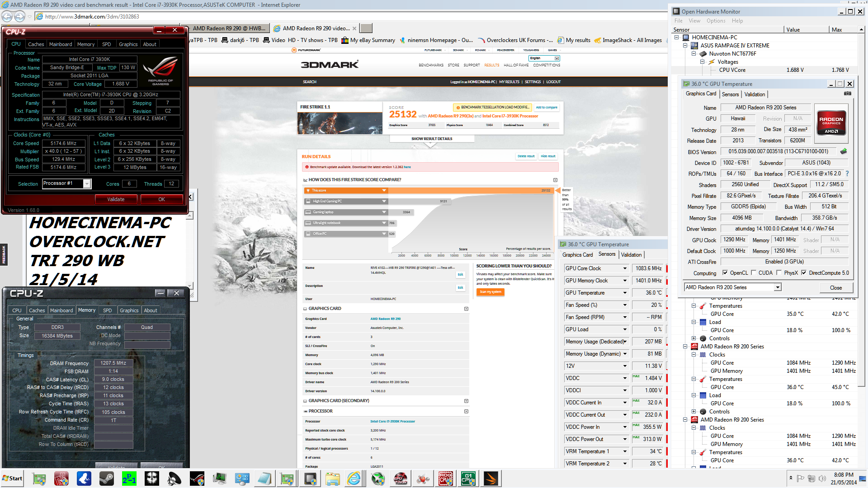868x488 pixels.
Task: Open the AMD Radeon R9 200 Series GPU selector
Action: point(733,287)
